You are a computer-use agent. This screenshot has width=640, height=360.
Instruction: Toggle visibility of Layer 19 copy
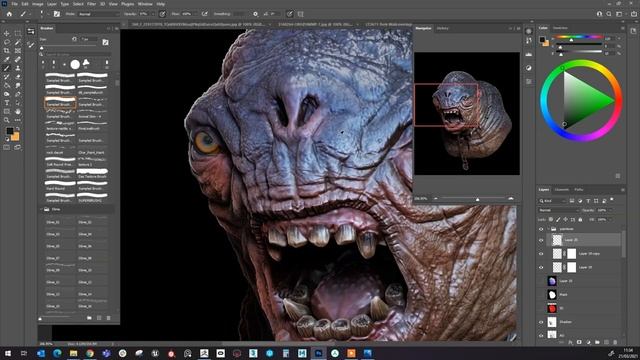(x=541, y=254)
